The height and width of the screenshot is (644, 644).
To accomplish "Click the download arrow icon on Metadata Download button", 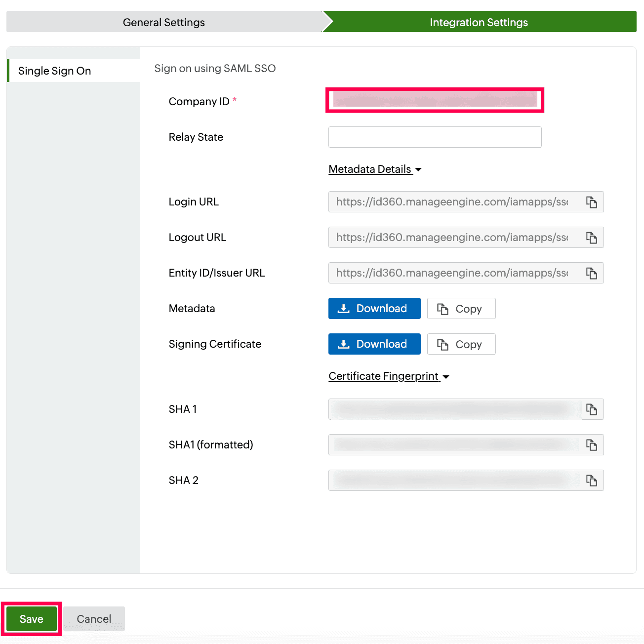I will point(344,308).
